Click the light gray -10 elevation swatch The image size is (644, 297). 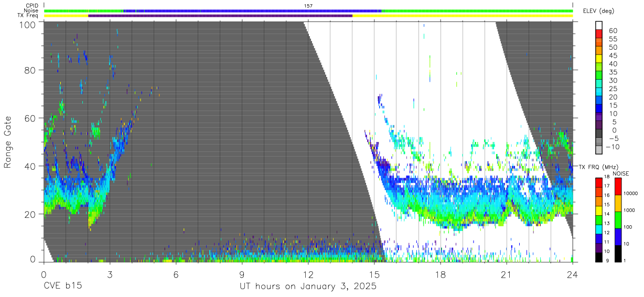coord(599,150)
